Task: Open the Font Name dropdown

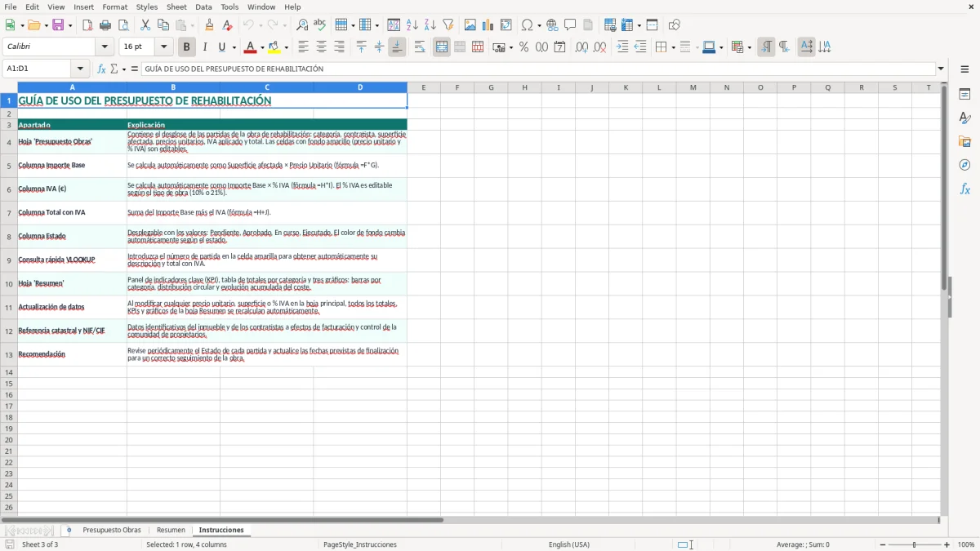Action: pyautogui.click(x=105, y=47)
